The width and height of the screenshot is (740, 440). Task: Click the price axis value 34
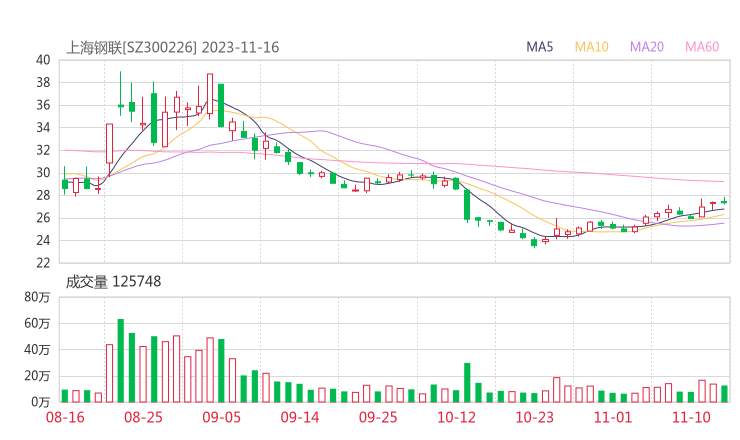tap(43, 127)
